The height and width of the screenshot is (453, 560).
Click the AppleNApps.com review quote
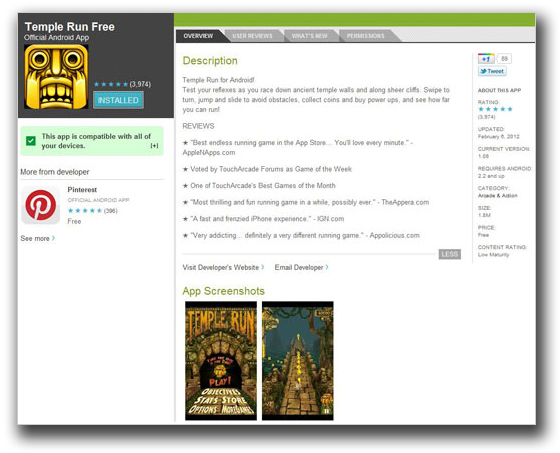point(298,148)
